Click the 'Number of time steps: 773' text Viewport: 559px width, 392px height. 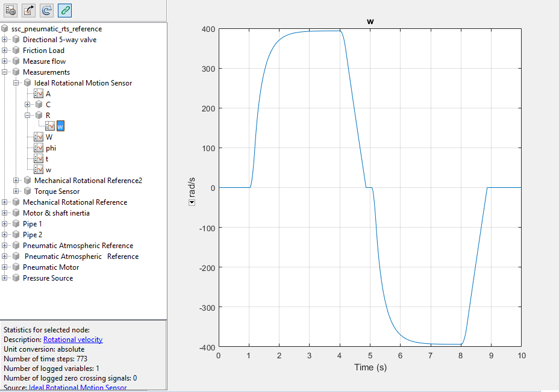46,359
